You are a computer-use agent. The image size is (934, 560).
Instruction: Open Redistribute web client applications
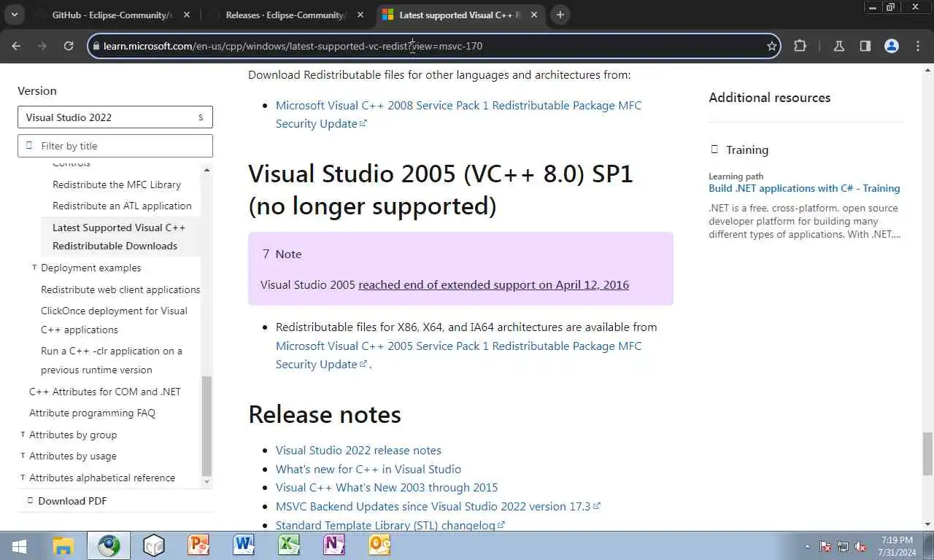[x=120, y=289]
